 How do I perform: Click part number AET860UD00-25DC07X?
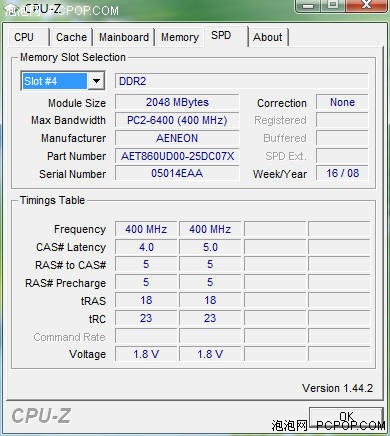point(177,156)
